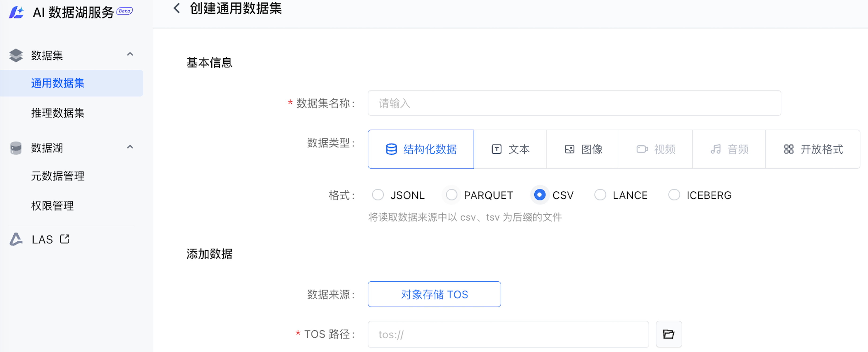Image resolution: width=868 pixels, height=352 pixels.
Task: Open the TOS folder browser icon button
Action: pyautogui.click(x=669, y=334)
